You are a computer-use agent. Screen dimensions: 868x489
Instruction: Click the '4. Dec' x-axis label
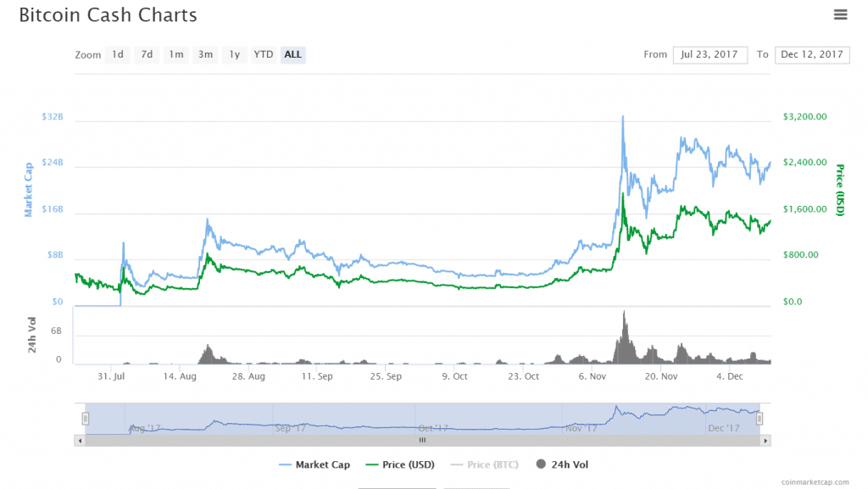click(730, 376)
